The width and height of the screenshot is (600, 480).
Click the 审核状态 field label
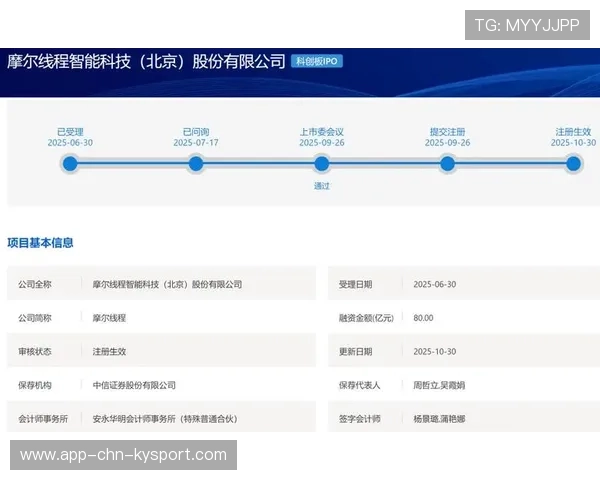pyautogui.click(x=35, y=352)
